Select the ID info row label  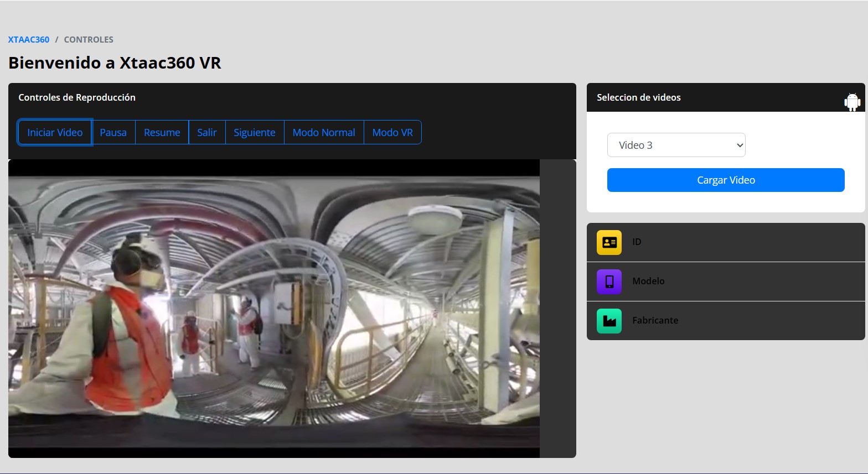(x=637, y=242)
